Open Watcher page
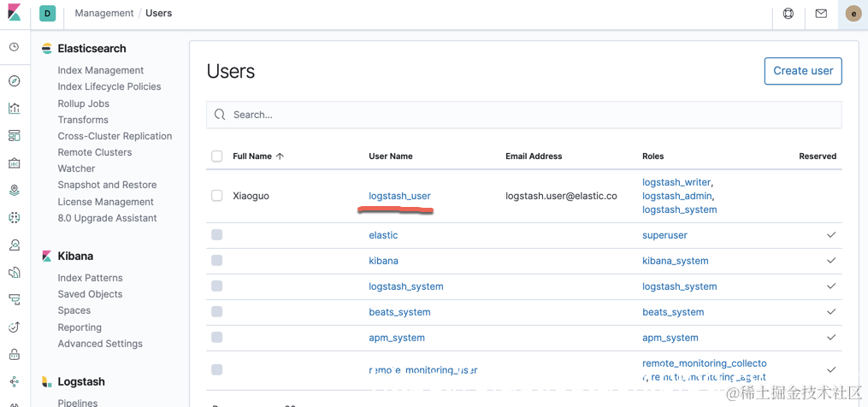The width and height of the screenshot is (868, 407). [x=76, y=168]
